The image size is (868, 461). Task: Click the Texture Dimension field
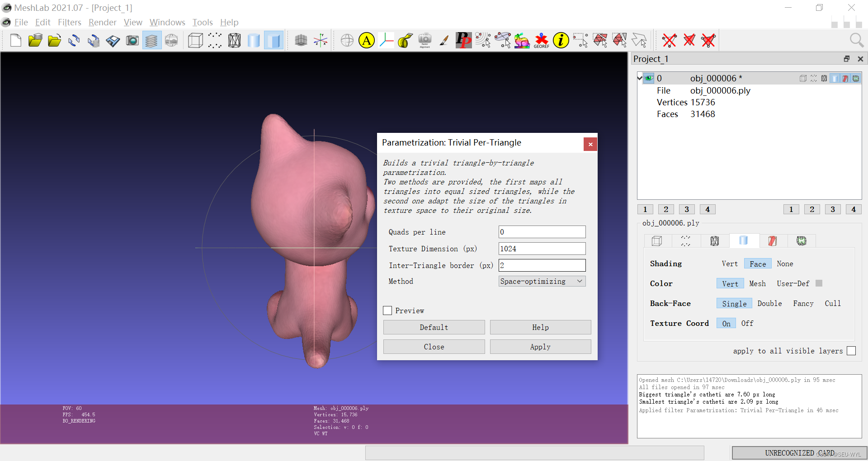tap(542, 249)
